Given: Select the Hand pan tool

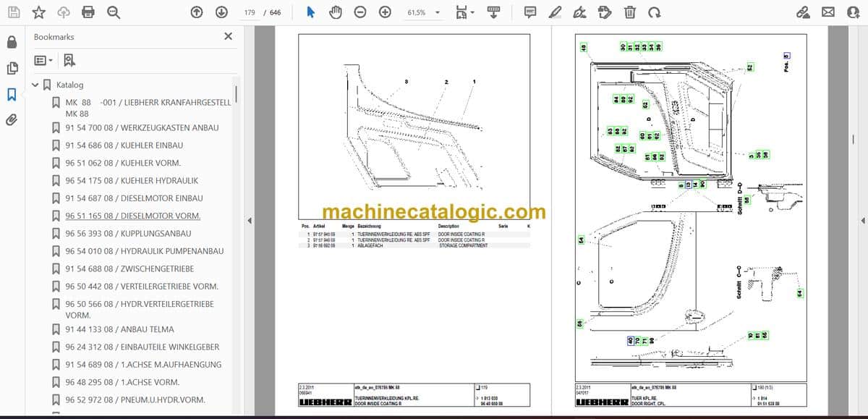Looking at the screenshot, I should (x=335, y=12).
